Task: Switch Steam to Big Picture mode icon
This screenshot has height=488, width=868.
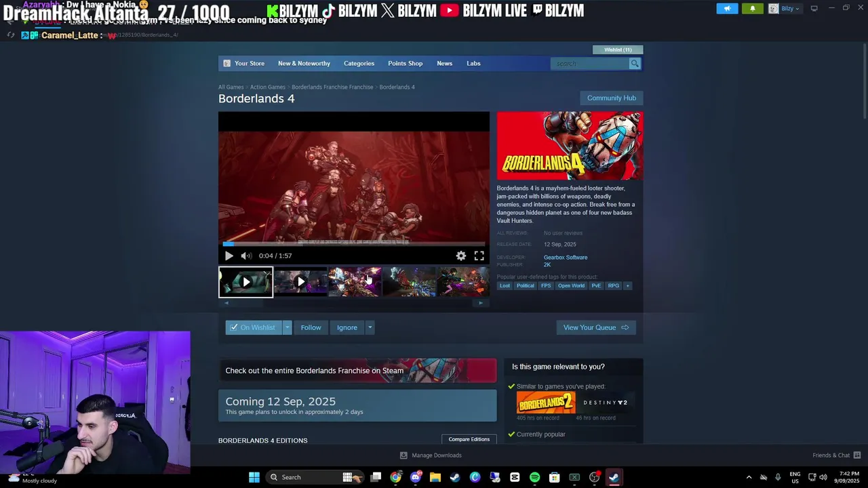Action: pos(814,8)
